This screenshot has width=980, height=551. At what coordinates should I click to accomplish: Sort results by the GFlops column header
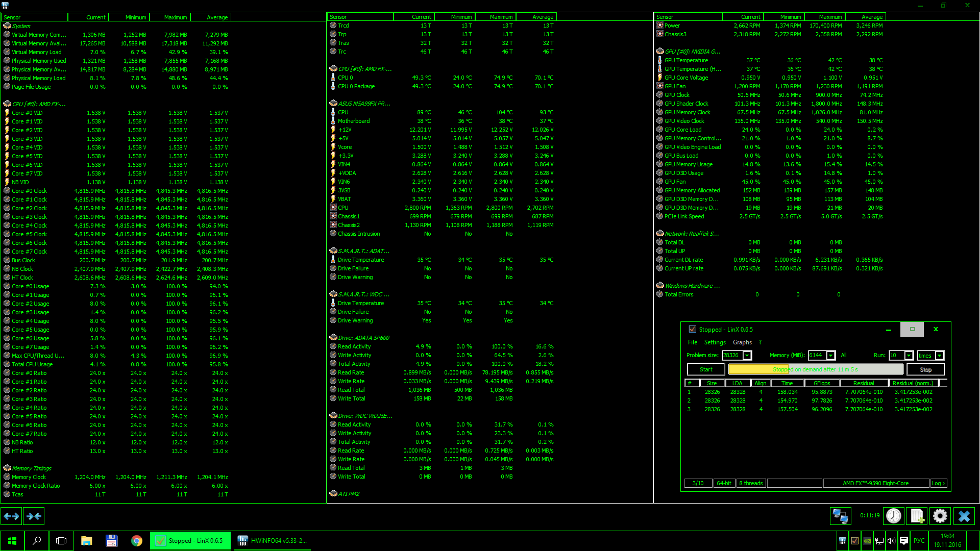point(822,383)
